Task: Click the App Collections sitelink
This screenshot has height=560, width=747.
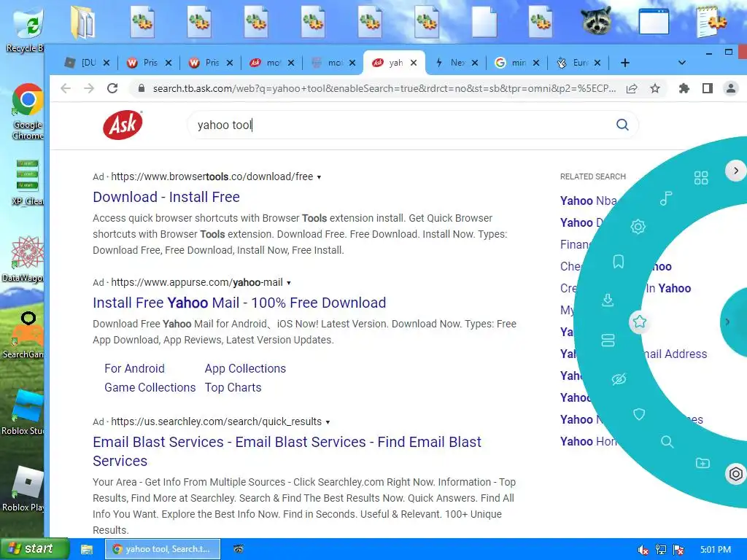Action: click(x=245, y=368)
